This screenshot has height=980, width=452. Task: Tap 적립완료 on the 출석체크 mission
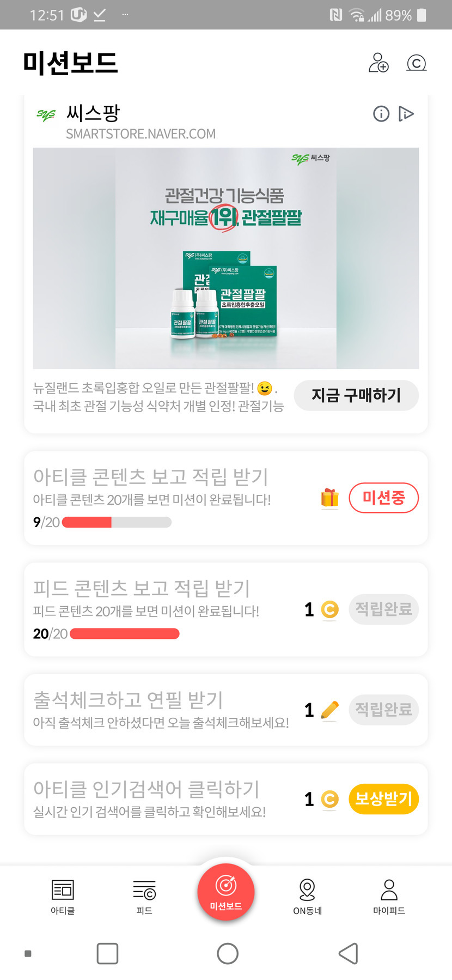pos(384,710)
